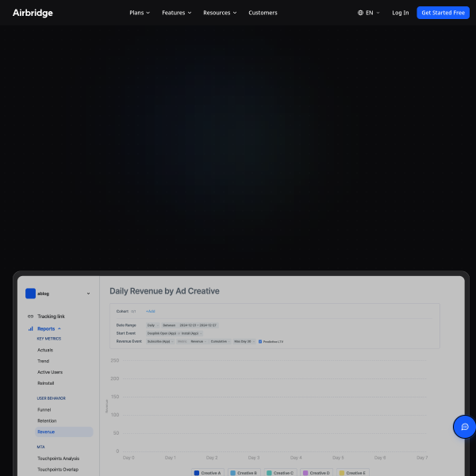This screenshot has width=476, height=476.
Task: Expand the Features dropdown menu
Action: coord(178,13)
